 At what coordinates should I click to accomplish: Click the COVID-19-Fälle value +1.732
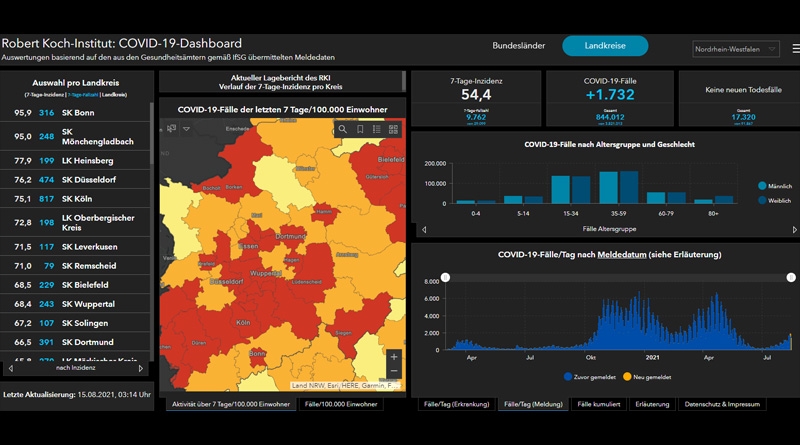610,95
